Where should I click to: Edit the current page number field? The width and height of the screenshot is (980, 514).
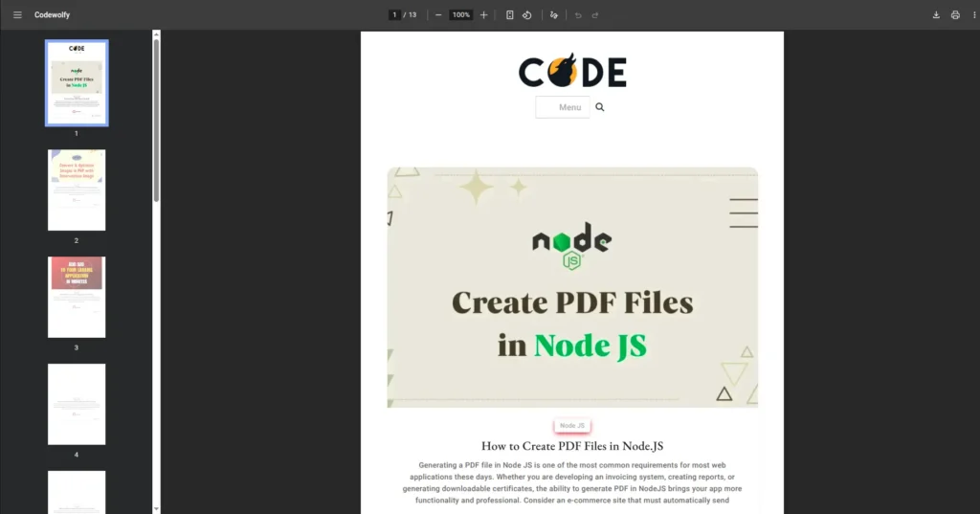tap(394, 15)
